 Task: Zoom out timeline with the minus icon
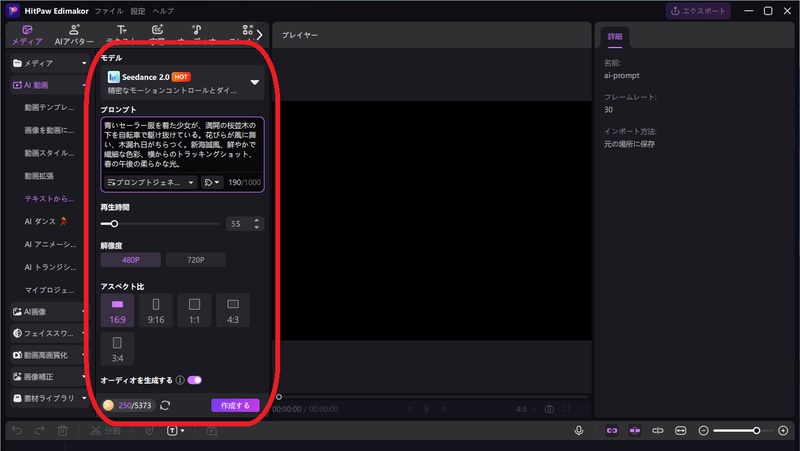pyautogui.click(x=704, y=431)
